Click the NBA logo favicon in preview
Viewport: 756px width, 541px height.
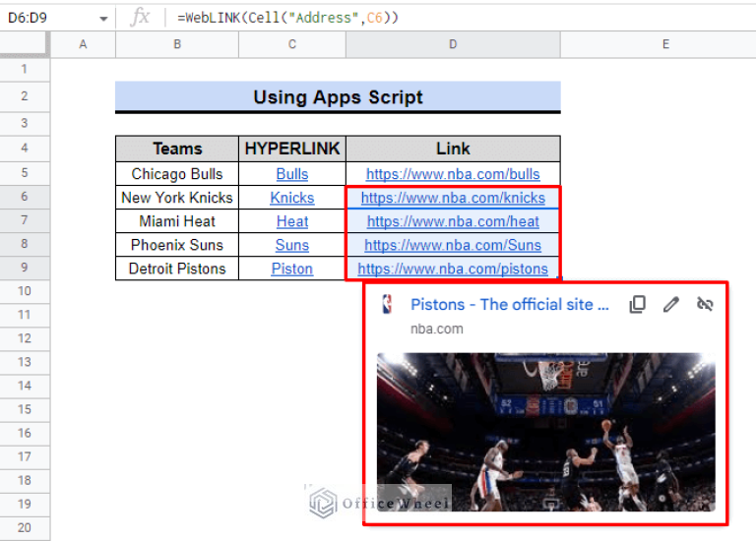[387, 305]
